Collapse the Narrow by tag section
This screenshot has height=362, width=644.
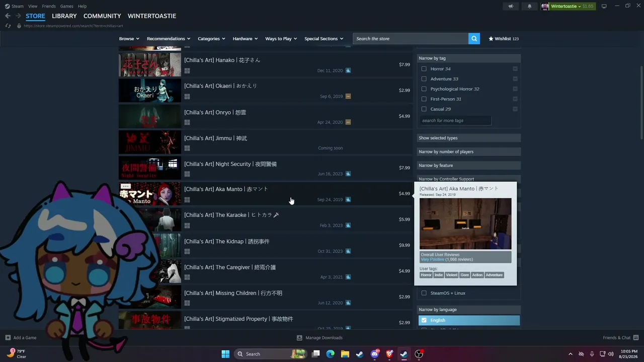click(x=469, y=58)
